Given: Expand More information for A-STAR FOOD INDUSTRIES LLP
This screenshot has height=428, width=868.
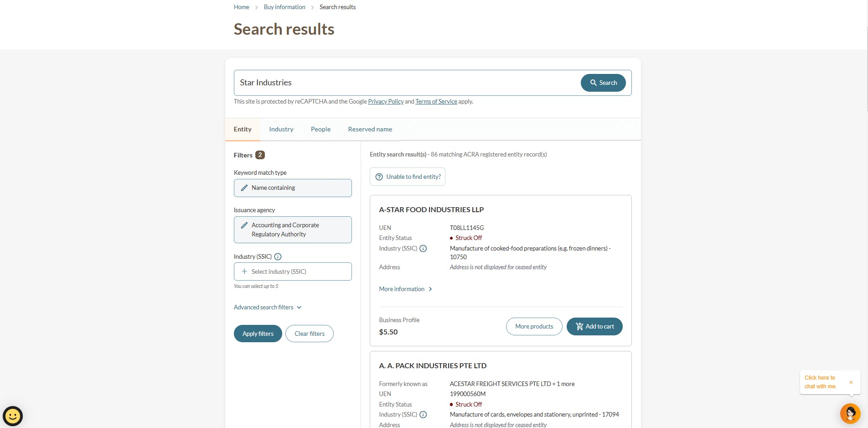Looking at the screenshot, I should [405, 289].
